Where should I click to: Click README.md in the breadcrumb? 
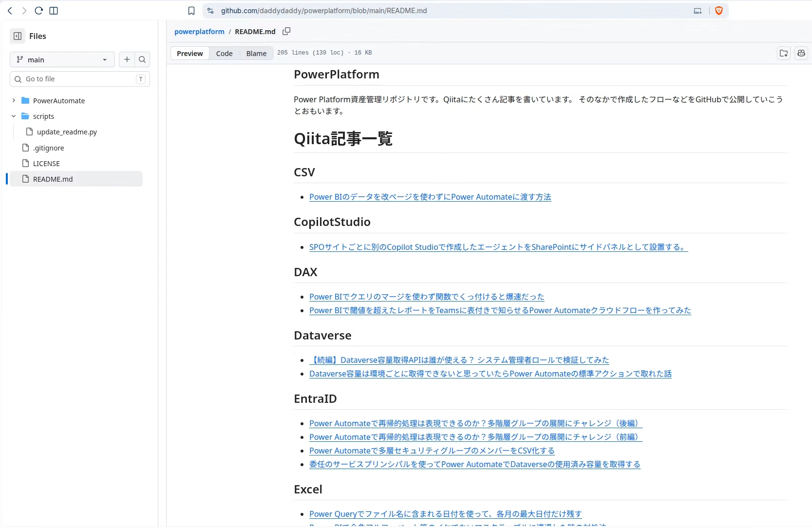(x=255, y=32)
